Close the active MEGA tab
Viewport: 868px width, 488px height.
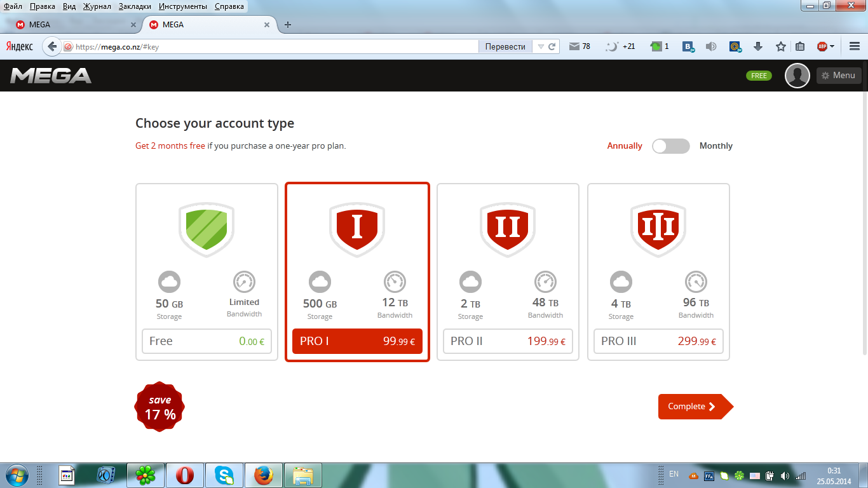(x=267, y=25)
